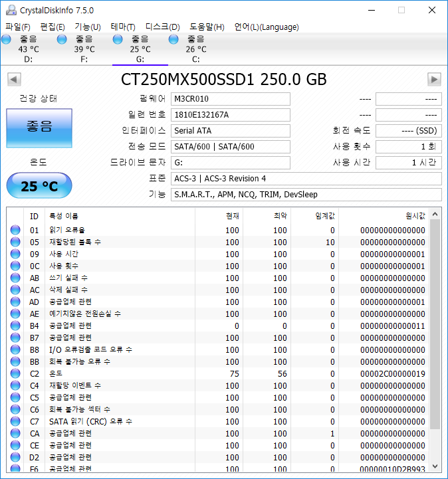Select the D: drive tab at 43 °C
Viewport: 448px width, 479px height.
click(x=29, y=49)
